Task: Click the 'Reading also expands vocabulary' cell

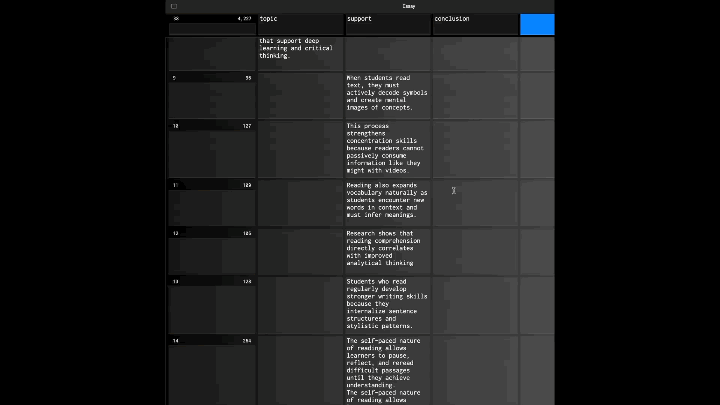Action: coord(387,201)
